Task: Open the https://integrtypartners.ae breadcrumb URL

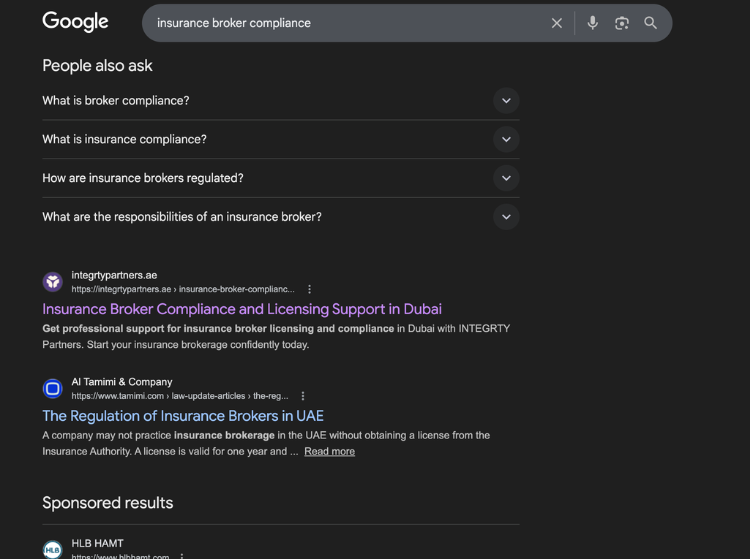Action: (183, 289)
